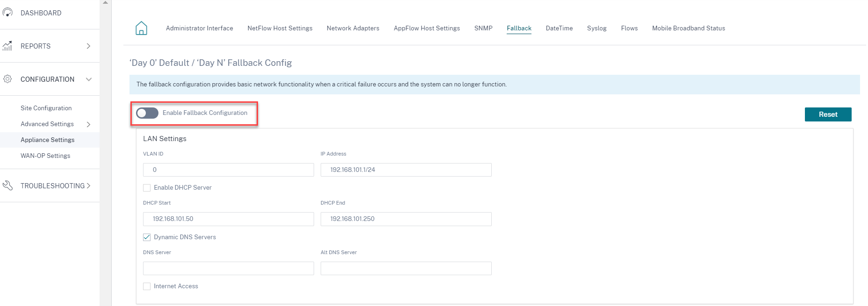Image resolution: width=868 pixels, height=306 pixels.
Task: Open the Network Adapters tab
Action: click(x=353, y=28)
